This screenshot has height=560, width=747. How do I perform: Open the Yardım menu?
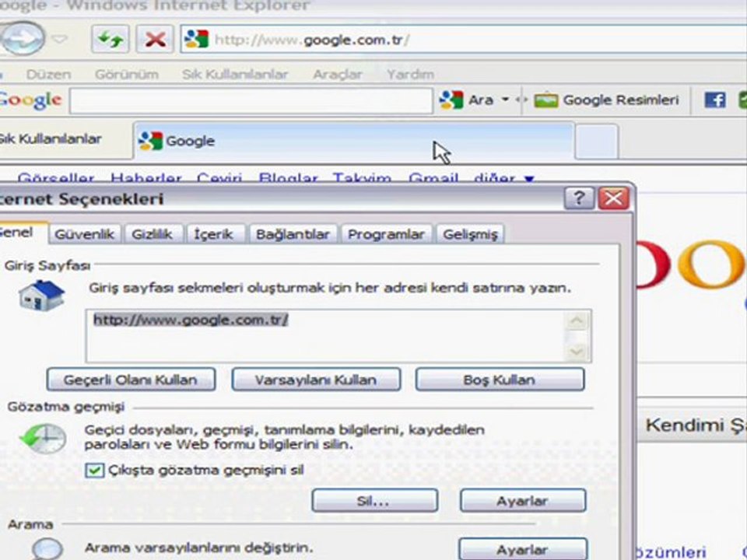coord(410,75)
